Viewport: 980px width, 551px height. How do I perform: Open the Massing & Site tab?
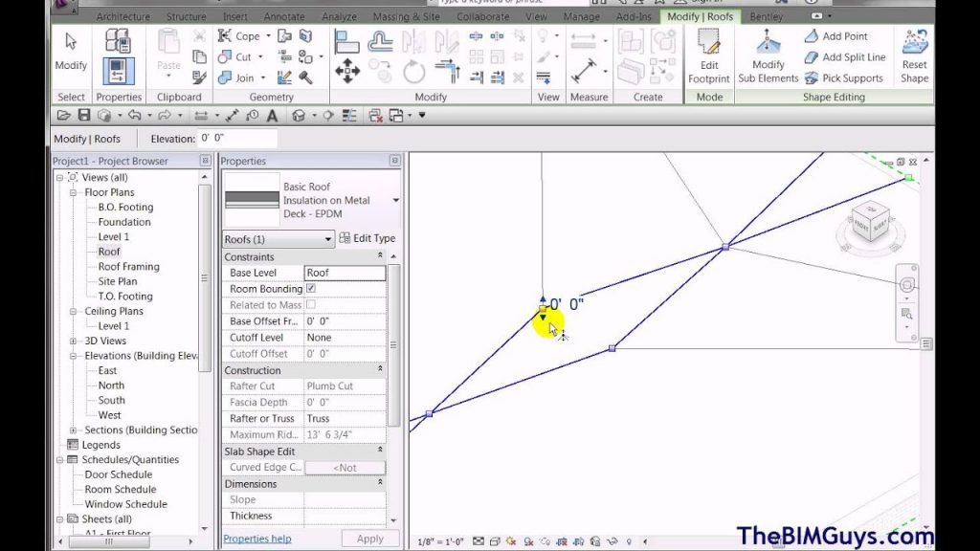coord(406,16)
